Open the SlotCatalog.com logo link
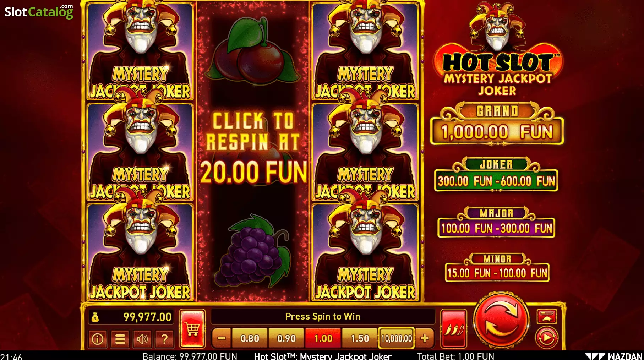The height and width of the screenshot is (360, 644). (x=39, y=11)
